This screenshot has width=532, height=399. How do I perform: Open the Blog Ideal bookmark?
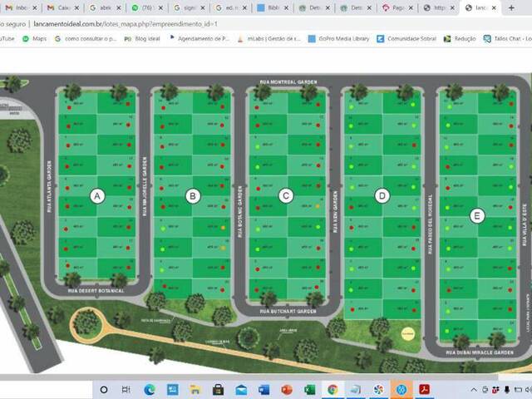(x=142, y=39)
